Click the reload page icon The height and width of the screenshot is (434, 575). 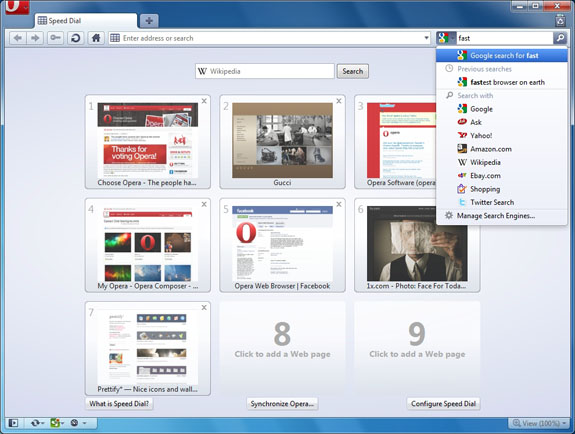coord(76,38)
